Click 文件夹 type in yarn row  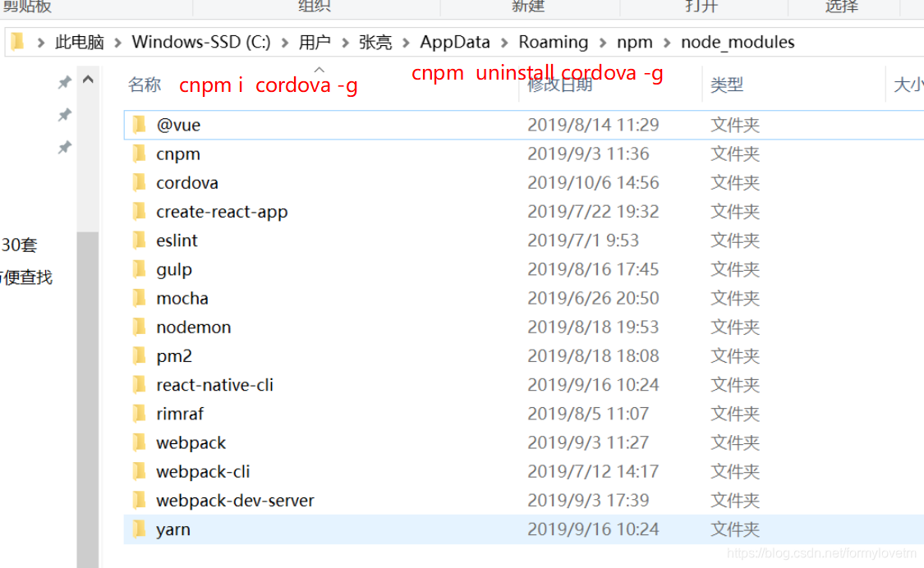tap(735, 529)
